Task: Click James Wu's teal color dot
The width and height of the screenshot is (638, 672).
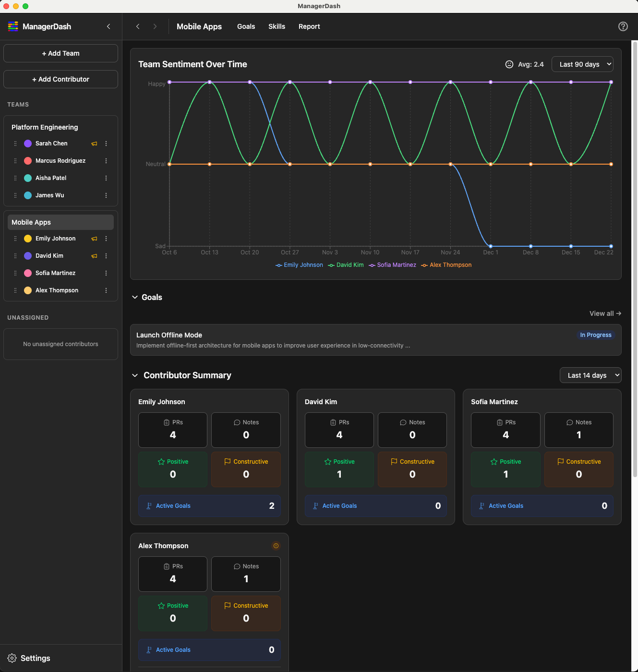Action: coord(27,195)
